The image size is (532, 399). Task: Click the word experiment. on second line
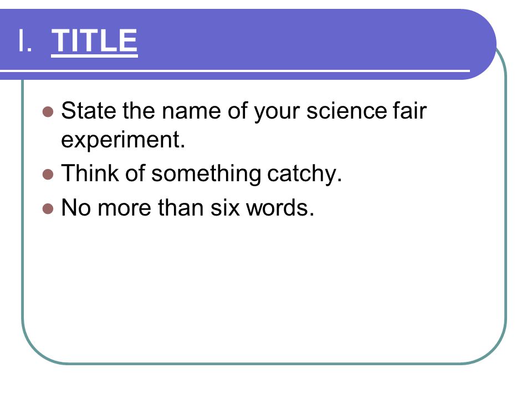123,140
